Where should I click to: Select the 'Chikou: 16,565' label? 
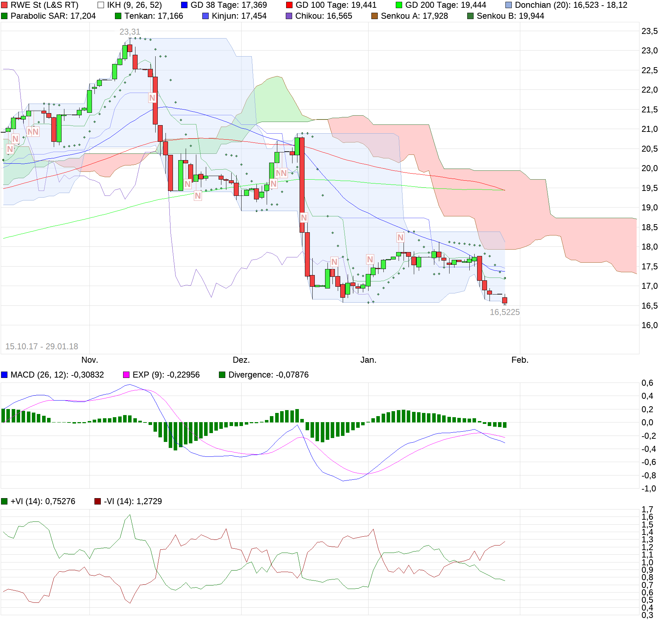pos(324,16)
